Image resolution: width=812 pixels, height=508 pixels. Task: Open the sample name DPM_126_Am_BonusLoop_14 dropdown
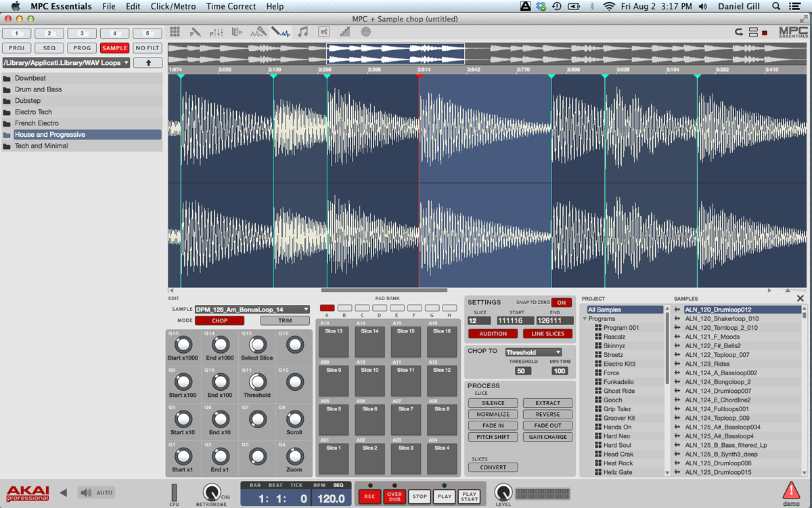(252, 309)
